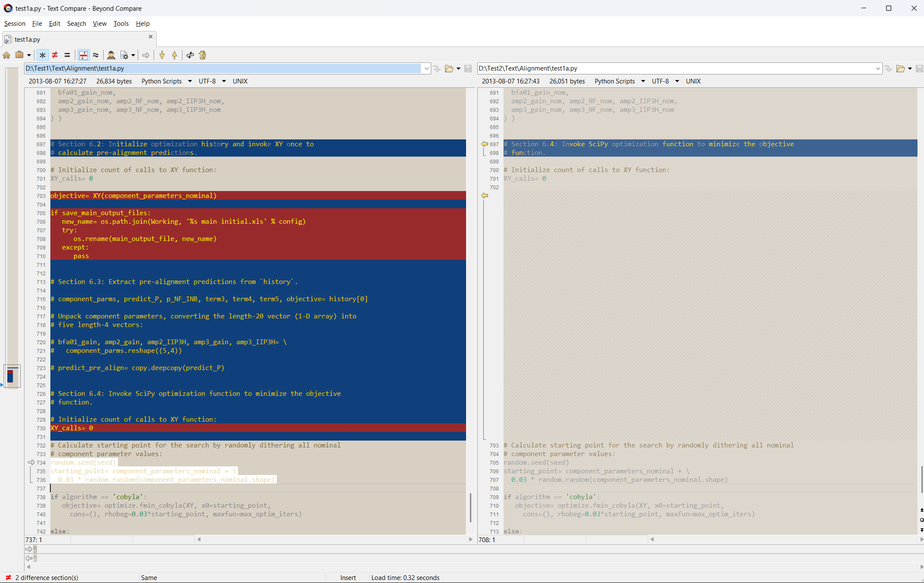Click right pane horizontal scrollbar
Screen dimensions: 924x583
[x=786, y=540]
